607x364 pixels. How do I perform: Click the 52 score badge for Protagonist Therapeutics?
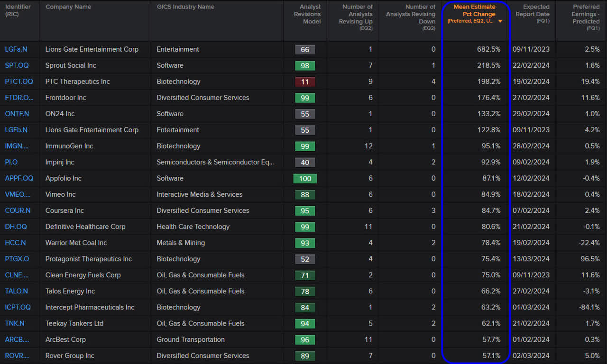305,259
